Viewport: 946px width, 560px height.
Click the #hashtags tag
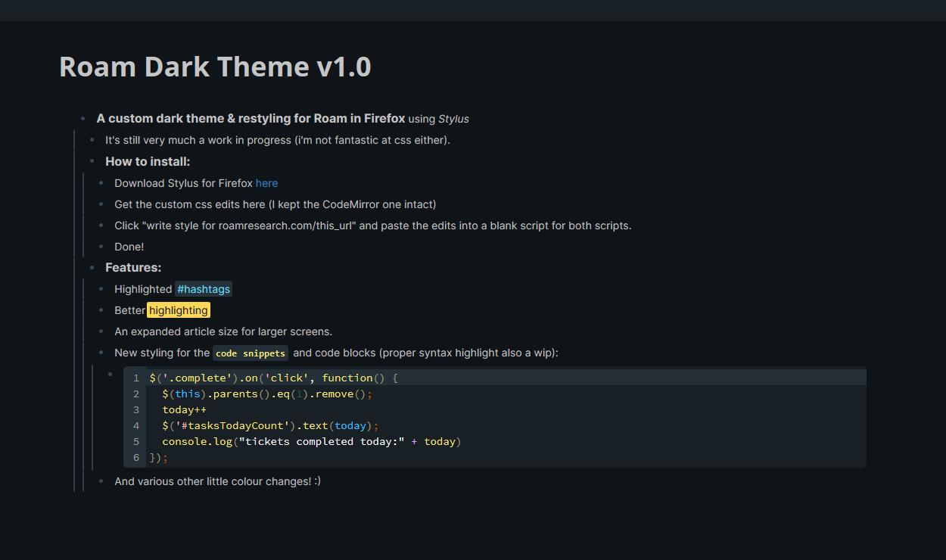point(204,289)
